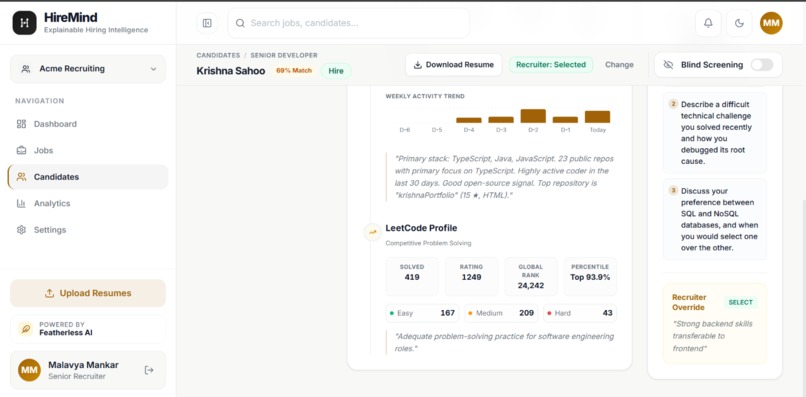Click the search magnifier icon
The image size is (806, 397).
point(240,23)
